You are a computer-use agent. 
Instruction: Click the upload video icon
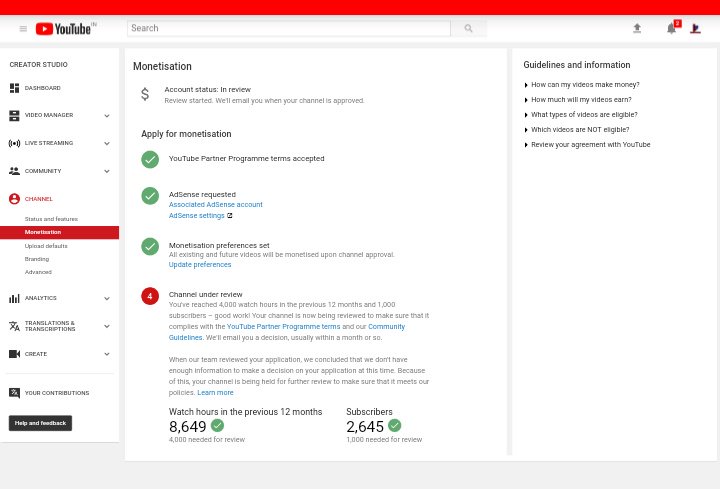pyautogui.click(x=637, y=28)
